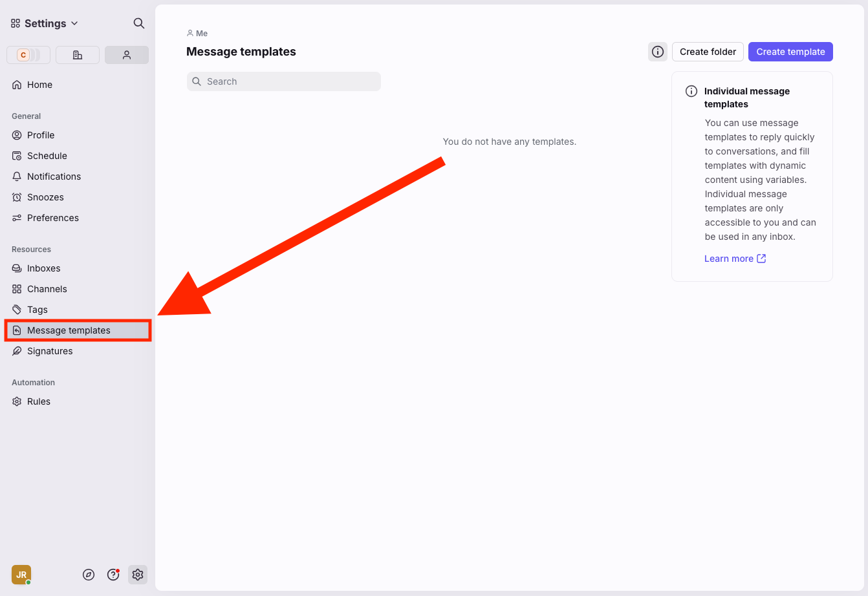868x596 pixels.
Task: Click the settings gear icon
Action: coord(137,575)
